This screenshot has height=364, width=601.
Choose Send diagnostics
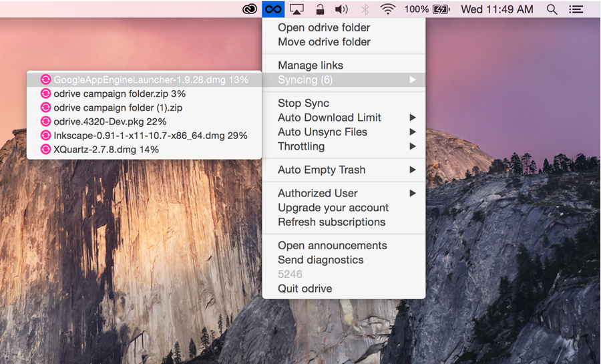pos(344,260)
